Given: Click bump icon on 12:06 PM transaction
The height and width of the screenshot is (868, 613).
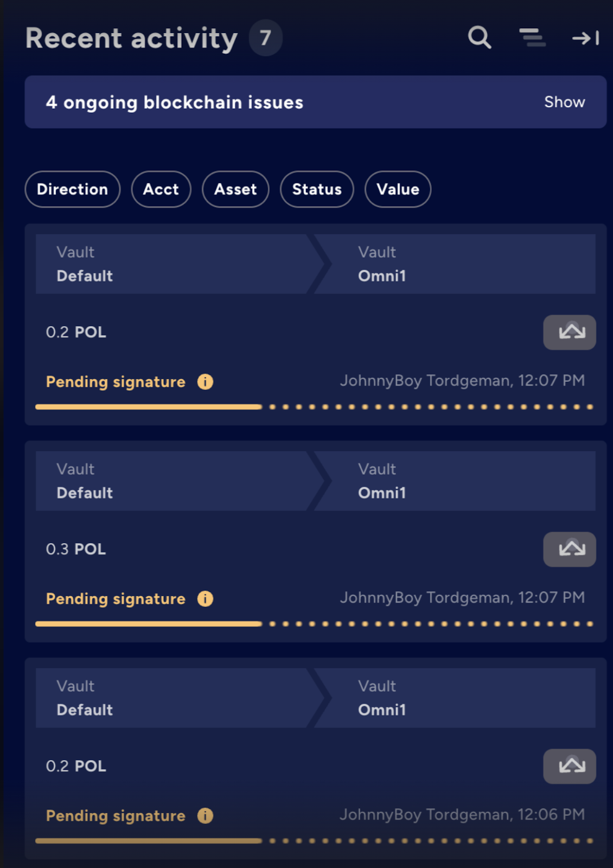Looking at the screenshot, I should point(570,766).
